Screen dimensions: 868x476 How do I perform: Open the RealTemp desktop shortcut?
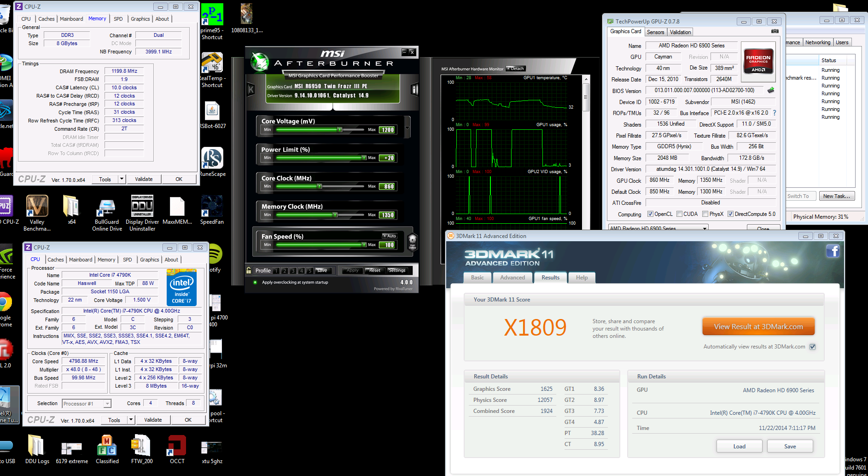coord(212,70)
